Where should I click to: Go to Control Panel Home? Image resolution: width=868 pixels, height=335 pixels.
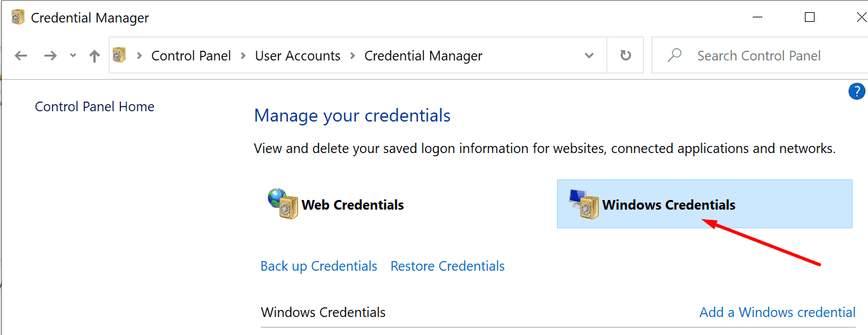(95, 107)
